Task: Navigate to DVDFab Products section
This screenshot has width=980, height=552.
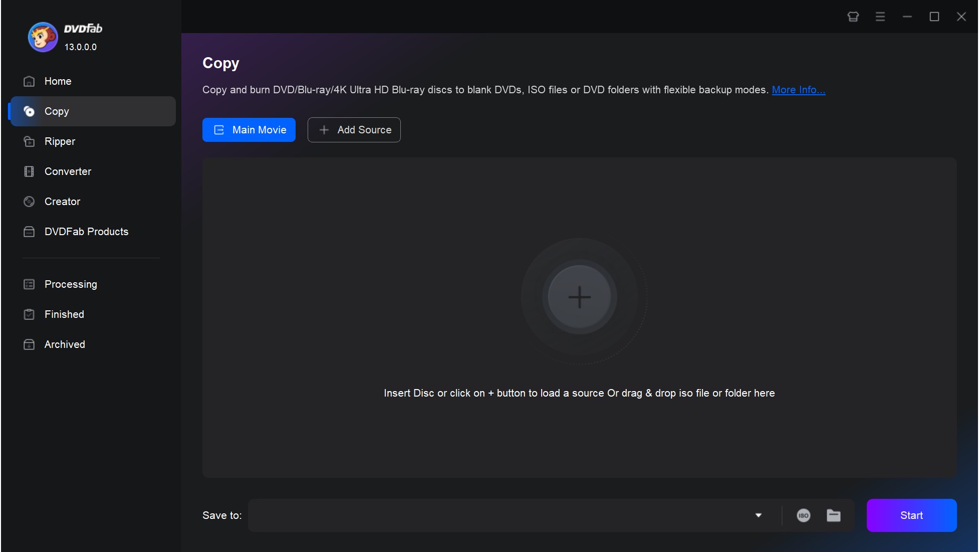Action: pyautogui.click(x=86, y=232)
